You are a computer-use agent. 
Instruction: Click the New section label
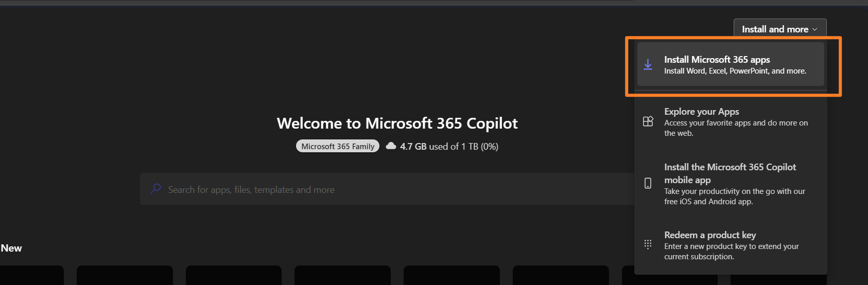point(11,248)
